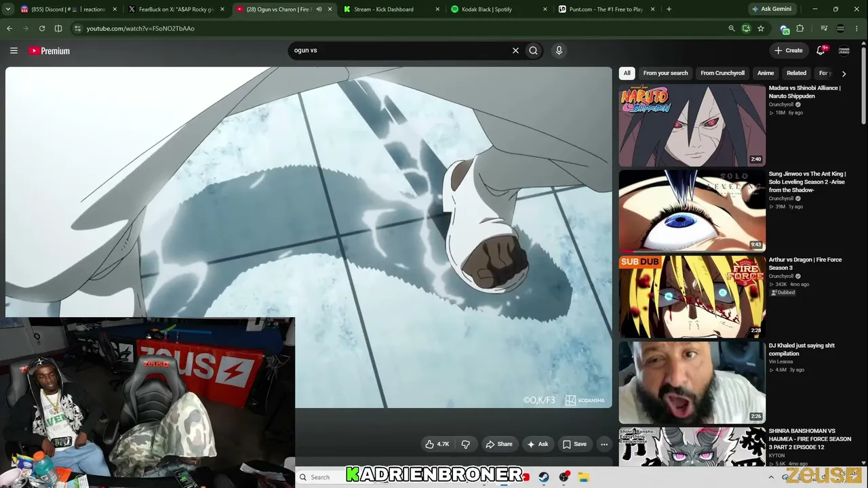Open the YouTube guide hamburger menu
The width and height of the screenshot is (868, 488).
click(x=14, y=50)
